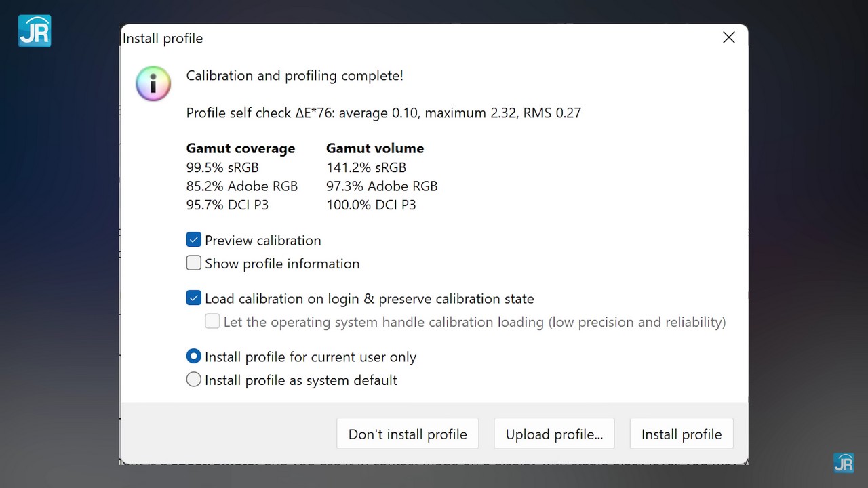The height and width of the screenshot is (488, 868).
Task: Click the Gamut coverage heading
Action: 240,148
